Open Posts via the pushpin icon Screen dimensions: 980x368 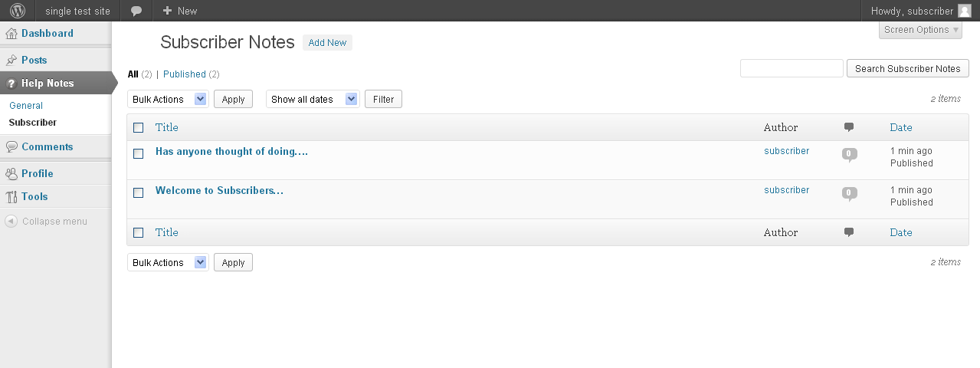click(x=11, y=60)
